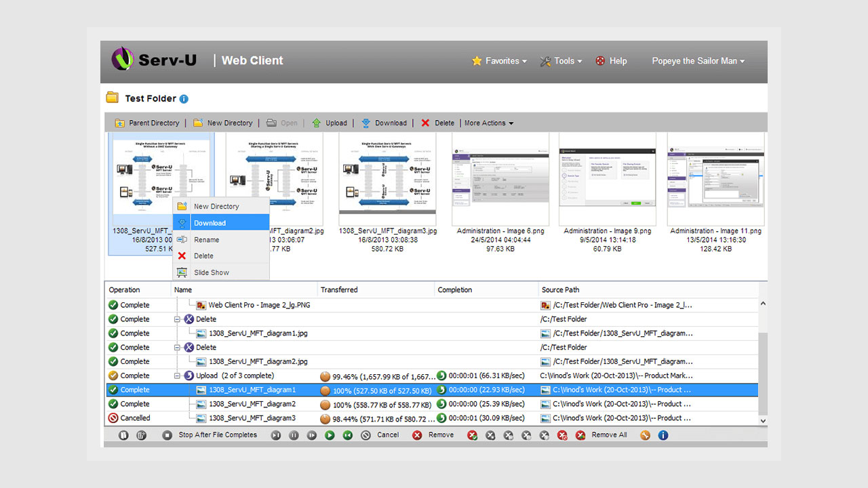This screenshot has height=488, width=868.
Task: Click the Stop After File Completes button
Action: tap(210, 435)
